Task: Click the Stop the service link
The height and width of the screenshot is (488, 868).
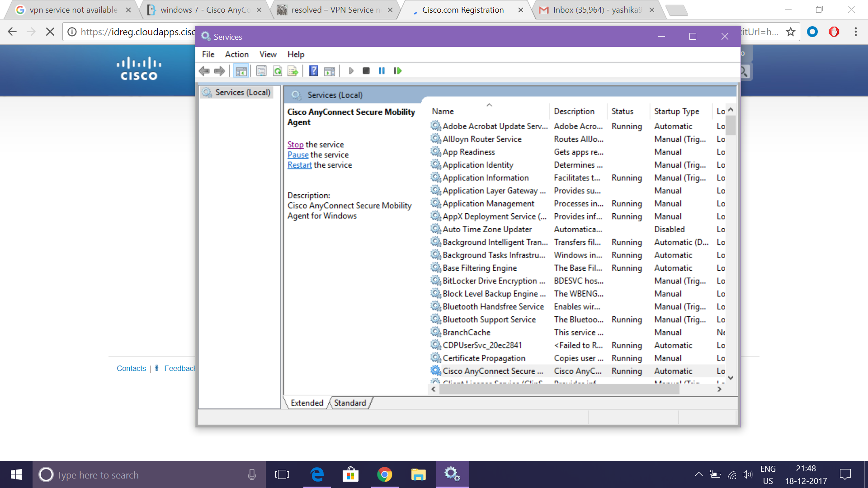Action: 295,145
